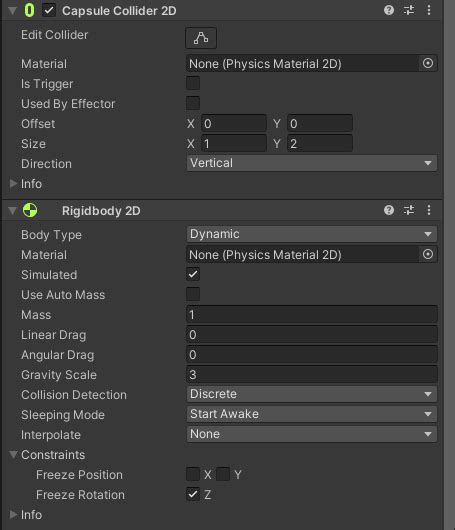Expand the Info foldout under Capsule Collider
This screenshot has width=455, height=530.
[x=13, y=184]
